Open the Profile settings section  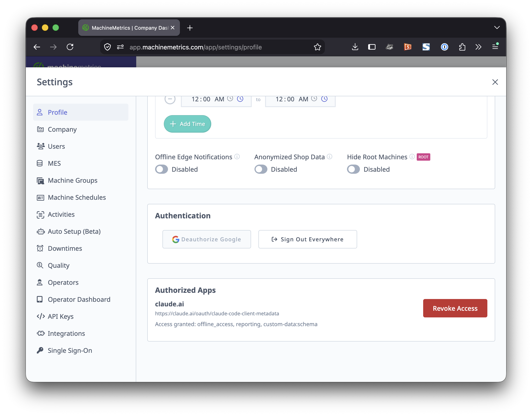[81, 112]
